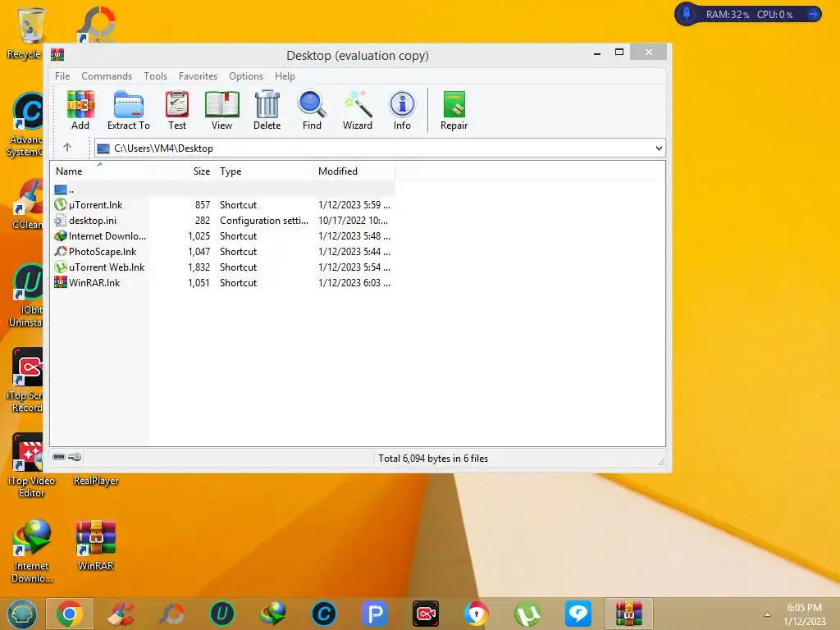Click the WinRAR title bar app icon
This screenshot has width=840, height=630.
click(x=57, y=55)
